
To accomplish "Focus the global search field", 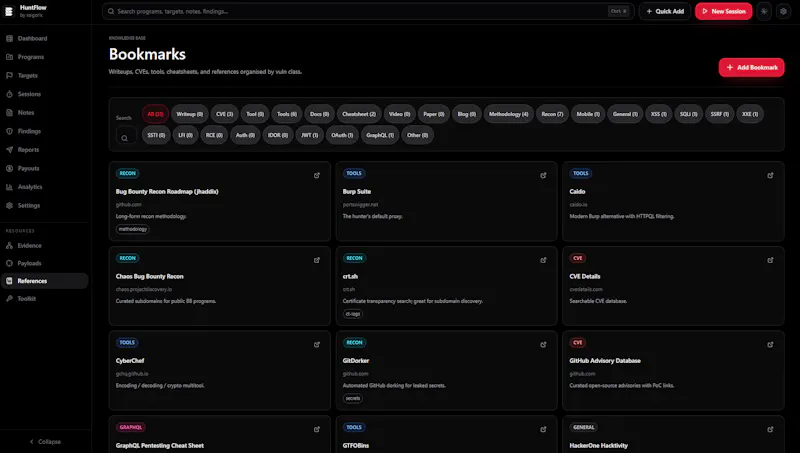I will [367, 11].
